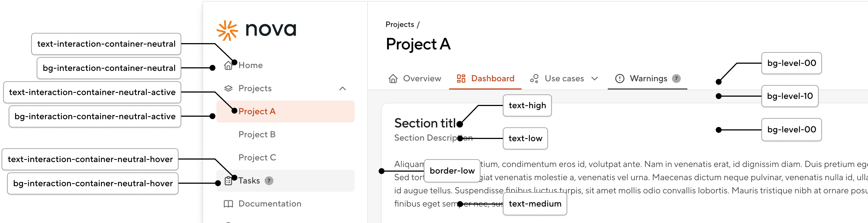Screen dimensions: 868x223
Task: Click the "Project A" page heading
Action: [x=418, y=44]
